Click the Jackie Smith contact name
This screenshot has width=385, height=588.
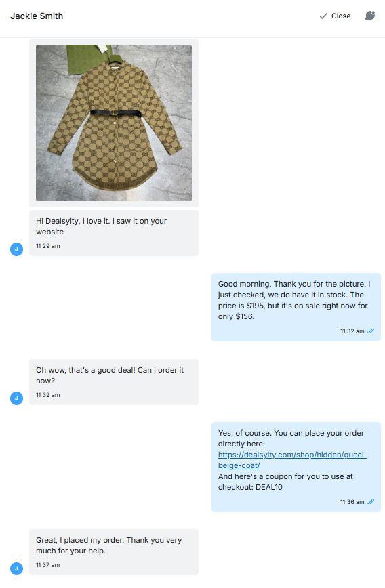point(37,16)
